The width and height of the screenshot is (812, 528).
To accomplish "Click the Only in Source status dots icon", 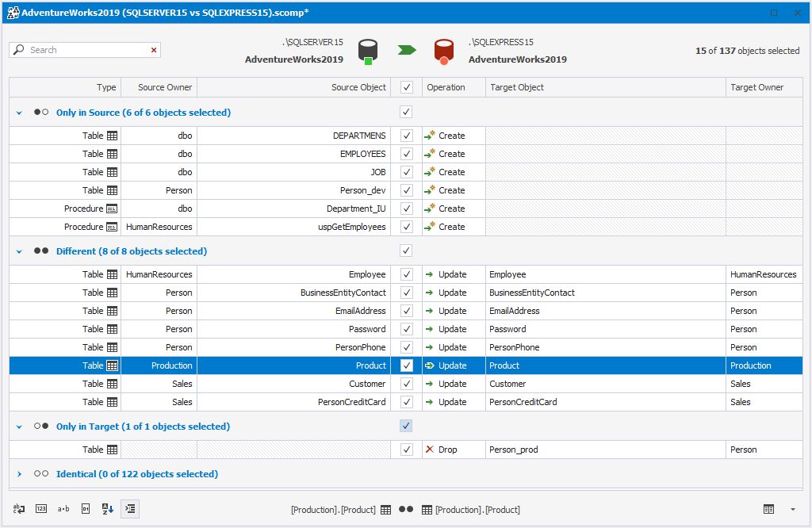I will click(x=41, y=112).
